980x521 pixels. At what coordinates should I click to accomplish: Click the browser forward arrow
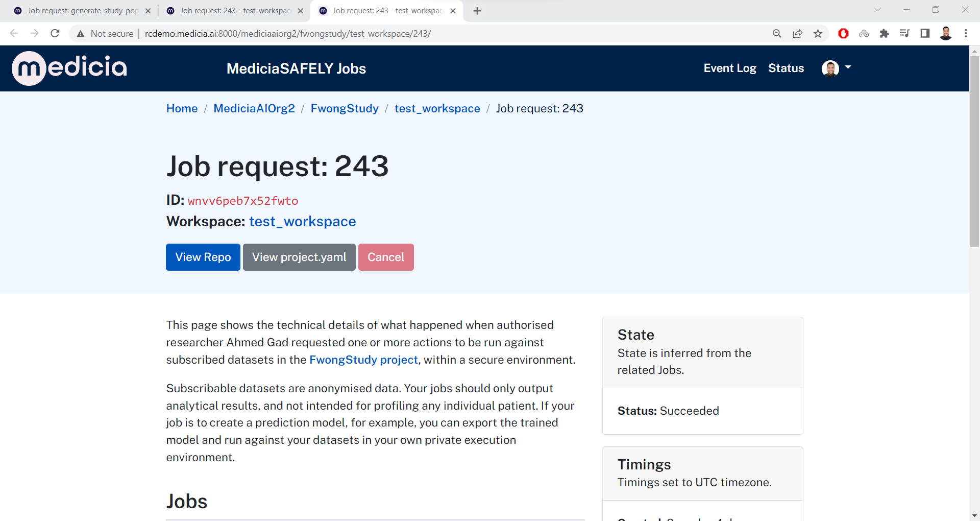[x=34, y=33]
